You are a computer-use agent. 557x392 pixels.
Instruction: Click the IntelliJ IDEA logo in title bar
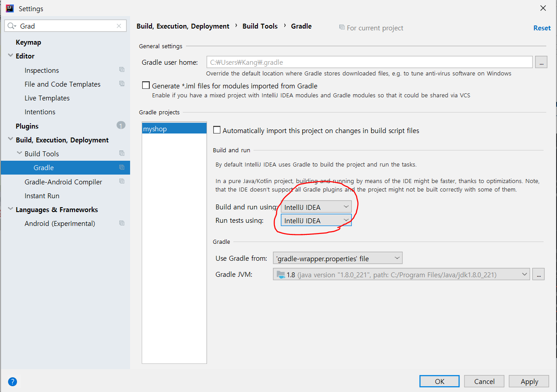point(10,8)
